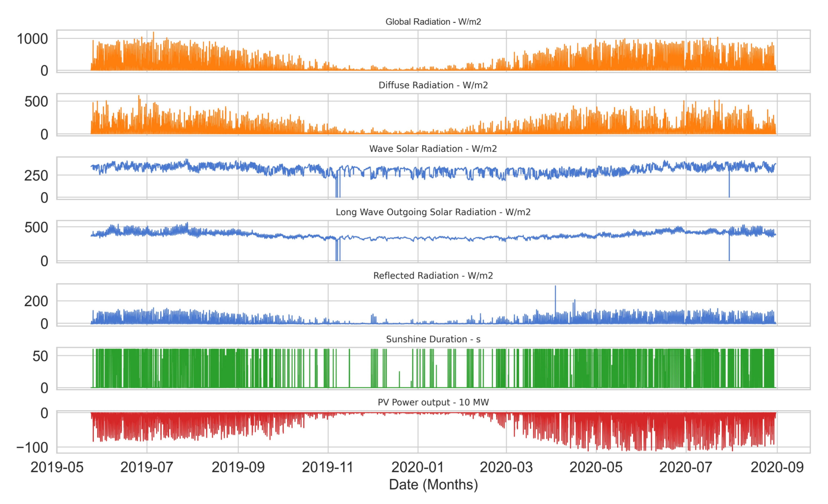Click the Global Radiation subplot title
The height and width of the screenshot is (504, 828).
(x=433, y=22)
